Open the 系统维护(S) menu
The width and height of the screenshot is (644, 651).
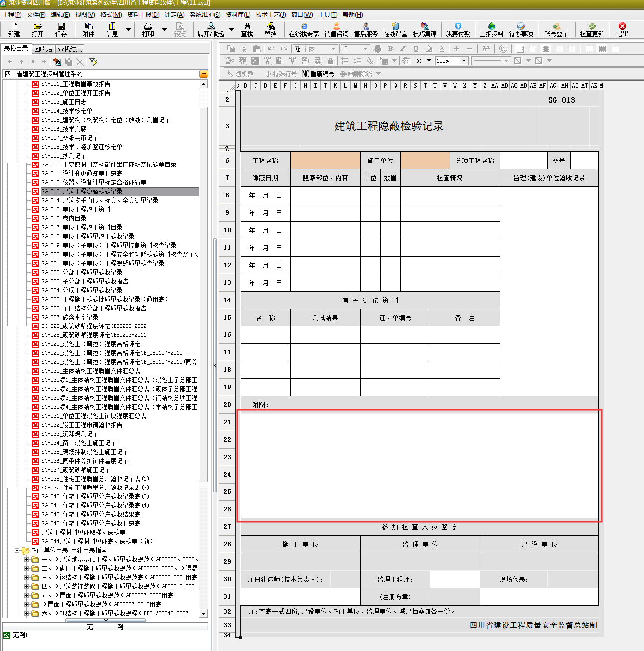[x=205, y=15]
